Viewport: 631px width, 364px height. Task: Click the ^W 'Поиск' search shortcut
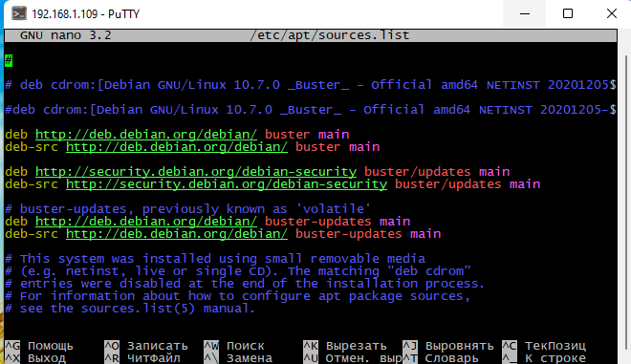(x=234, y=346)
